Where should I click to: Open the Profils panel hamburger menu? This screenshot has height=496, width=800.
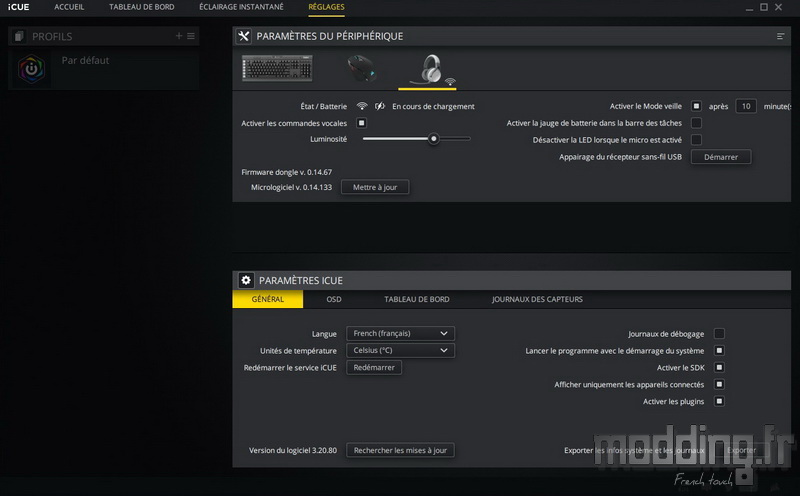pos(191,36)
